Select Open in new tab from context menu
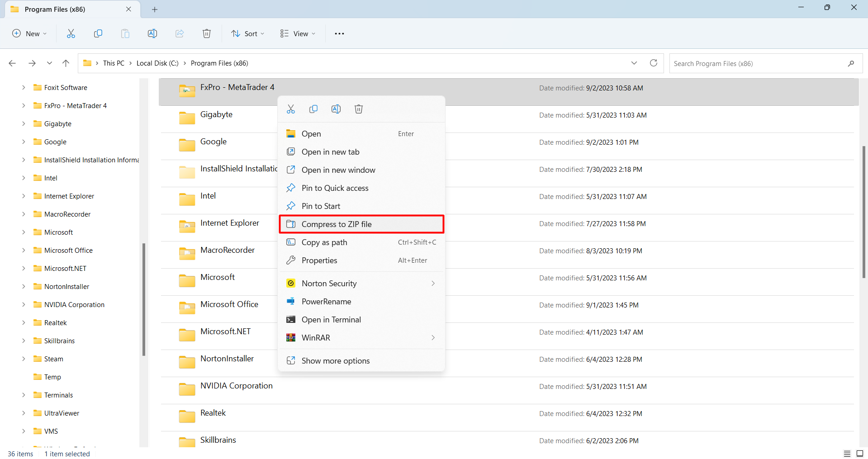 pyautogui.click(x=331, y=151)
